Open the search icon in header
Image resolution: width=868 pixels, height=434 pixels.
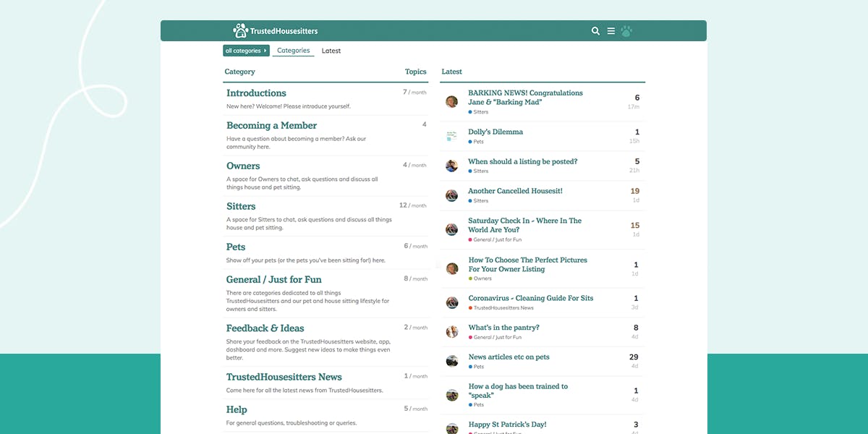[595, 31]
